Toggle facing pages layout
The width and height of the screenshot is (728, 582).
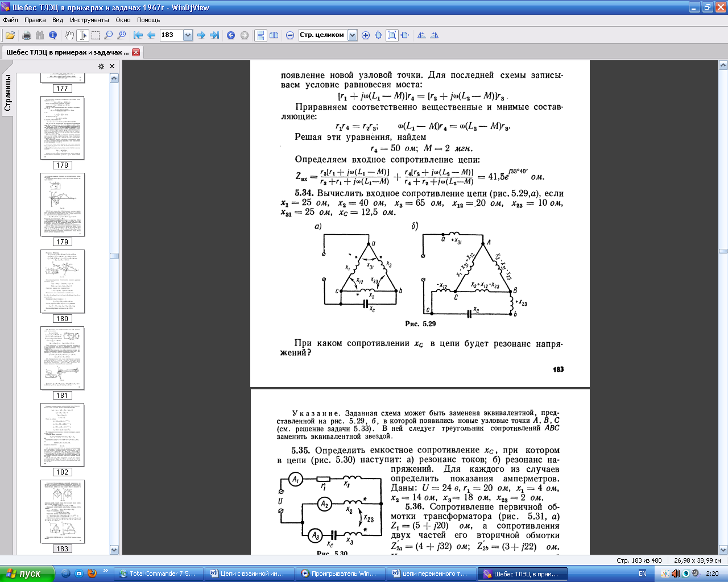tap(274, 35)
